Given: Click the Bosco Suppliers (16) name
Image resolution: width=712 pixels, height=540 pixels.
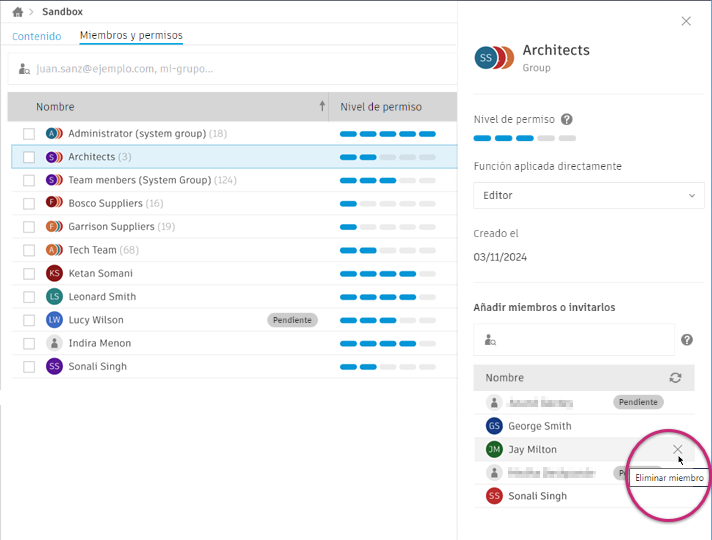Looking at the screenshot, I should pos(116,203).
